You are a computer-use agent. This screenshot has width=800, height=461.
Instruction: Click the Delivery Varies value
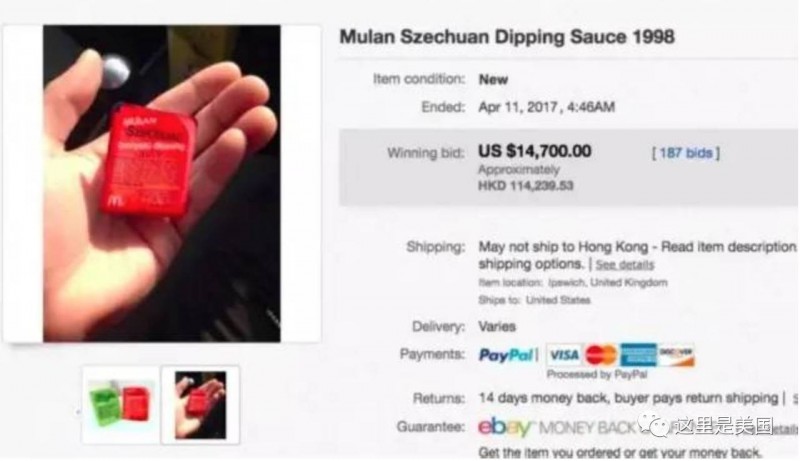coord(497,326)
